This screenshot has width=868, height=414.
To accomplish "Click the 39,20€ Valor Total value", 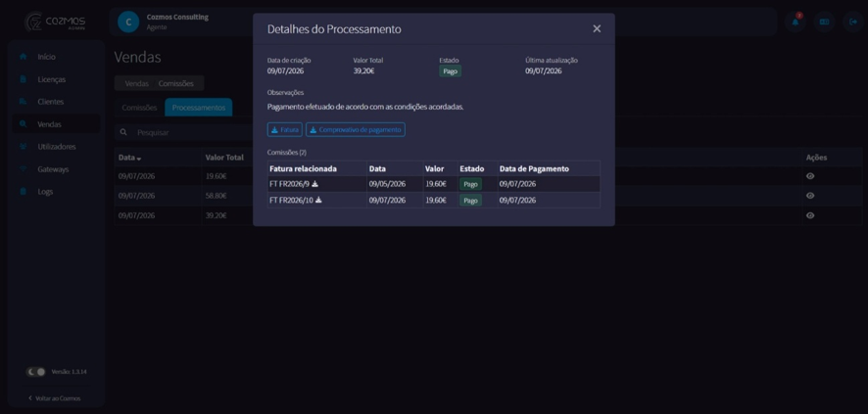I will pyautogui.click(x=363, y=70).
